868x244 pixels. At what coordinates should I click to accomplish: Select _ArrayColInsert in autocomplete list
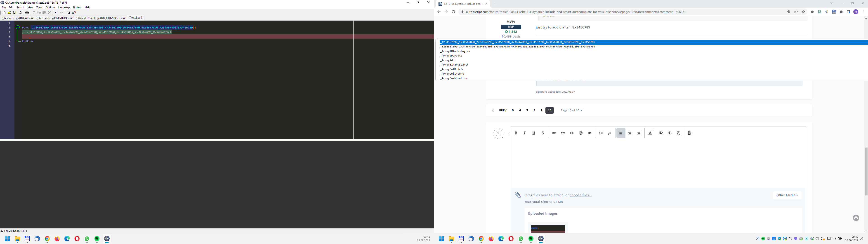(x=452, y=74)
